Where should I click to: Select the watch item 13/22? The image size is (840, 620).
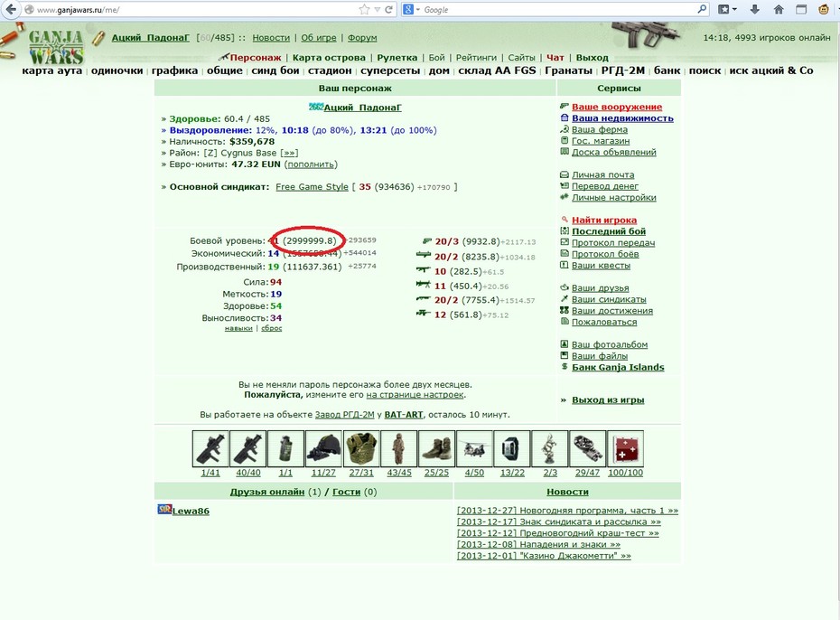point(512,448)
